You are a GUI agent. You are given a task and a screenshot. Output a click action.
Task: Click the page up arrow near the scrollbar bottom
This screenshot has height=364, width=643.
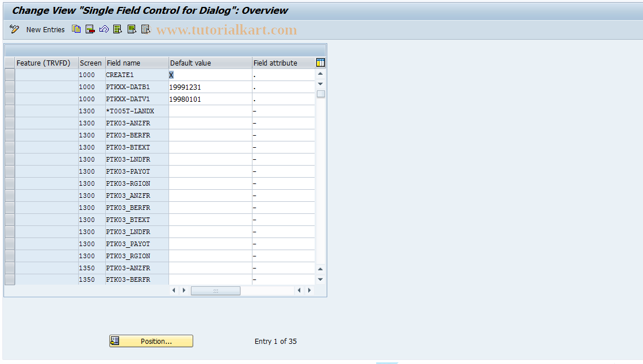pyautogui.click(x=321, y=269)
